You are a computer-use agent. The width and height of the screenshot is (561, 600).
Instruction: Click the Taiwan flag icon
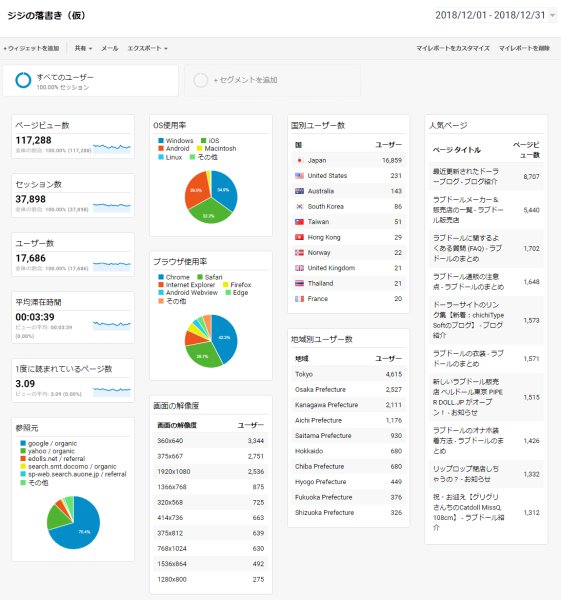pos(299,222)
